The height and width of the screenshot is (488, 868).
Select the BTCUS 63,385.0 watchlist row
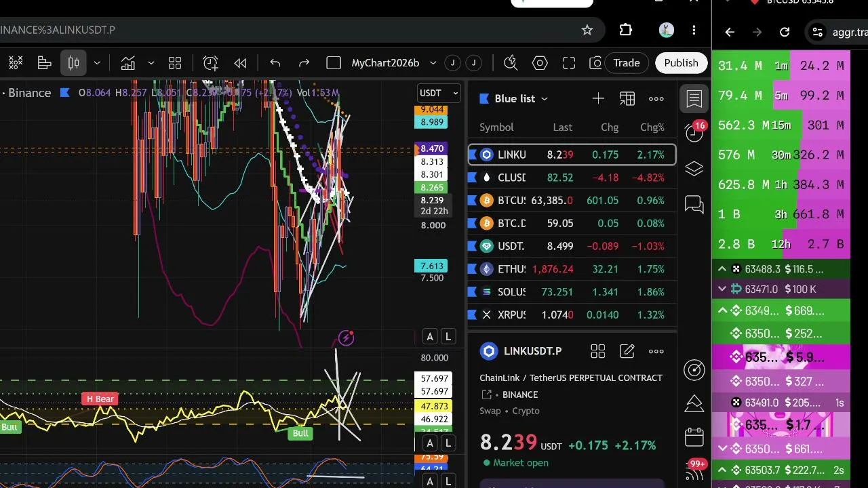point(572,201)
